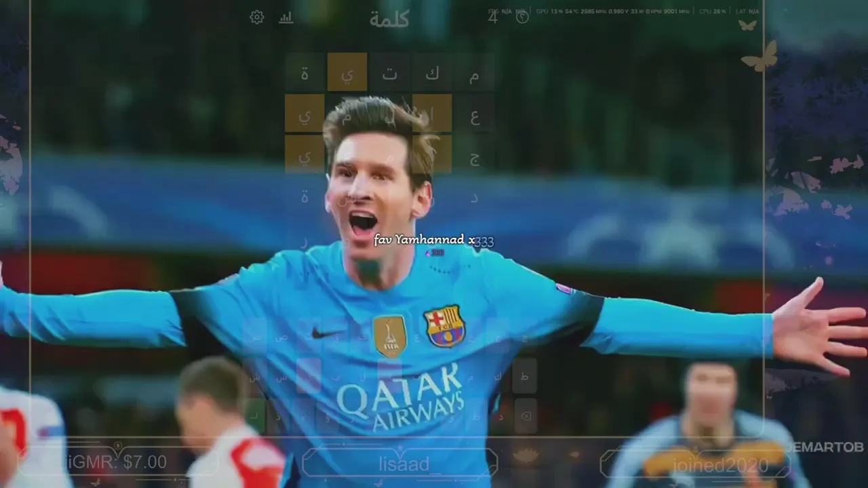Select the yellow ي tile in the ج row
The image size is (868, 488).
coord(304,154)
